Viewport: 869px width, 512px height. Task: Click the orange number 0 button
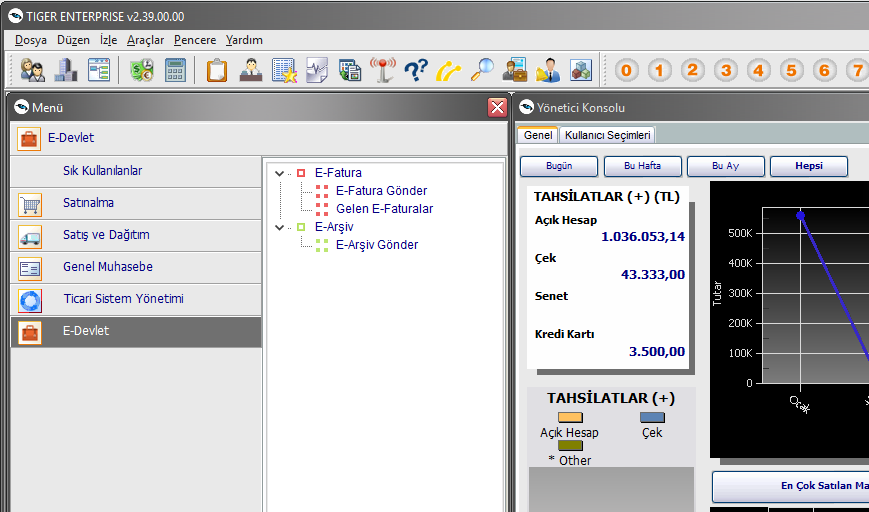[x=626, y=70]
